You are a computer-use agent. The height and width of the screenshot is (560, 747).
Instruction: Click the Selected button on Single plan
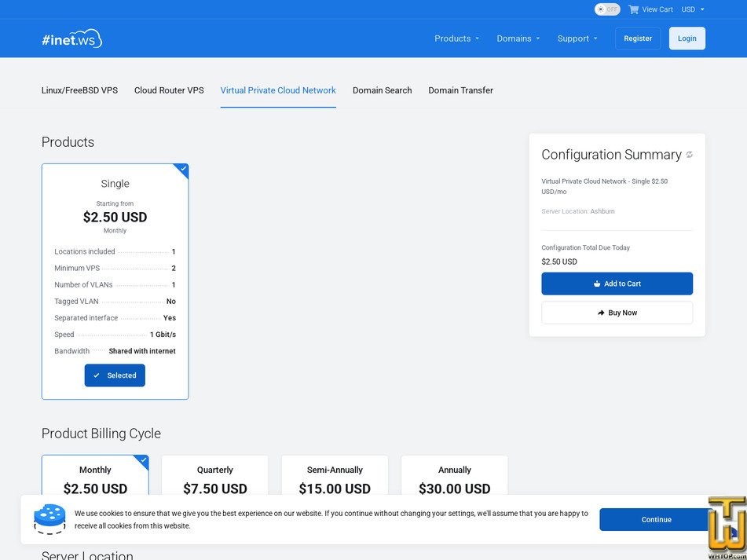tap(115, 375)
